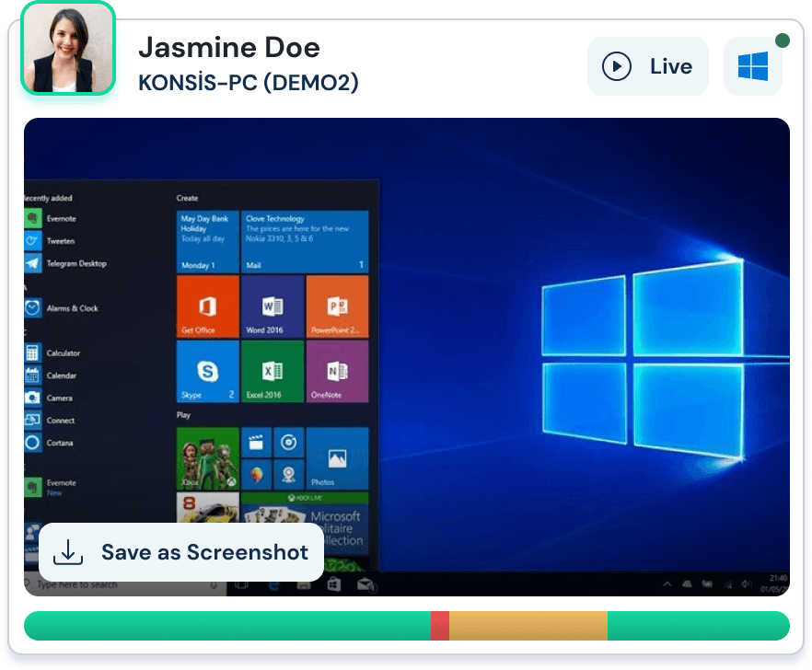Open the Get Office tile
This screenshot has height=670, width=812.
(207, 306)
